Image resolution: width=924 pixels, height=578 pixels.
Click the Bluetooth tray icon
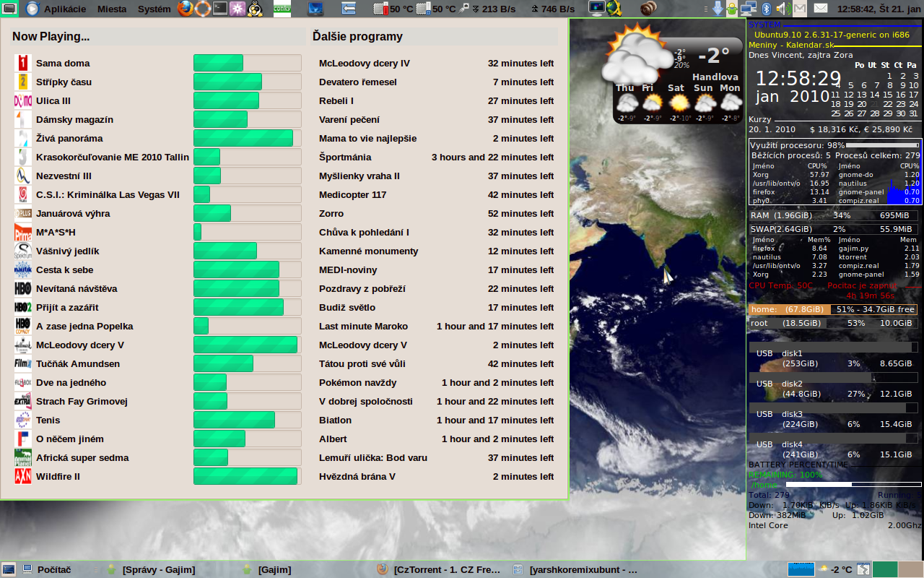(x=767, y=9)
